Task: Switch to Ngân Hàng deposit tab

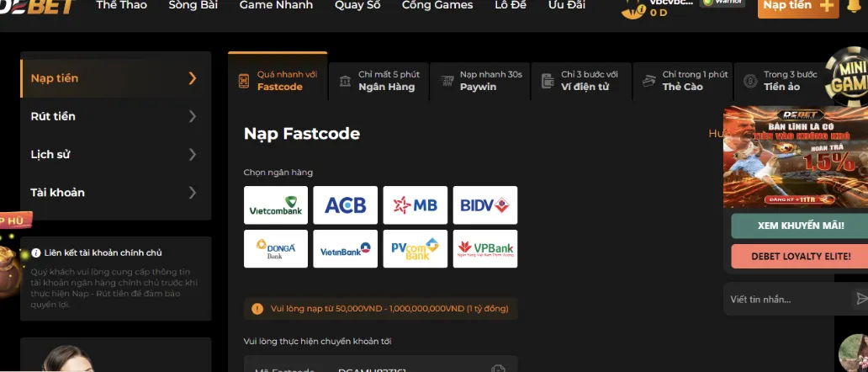Action: [378, 81]
